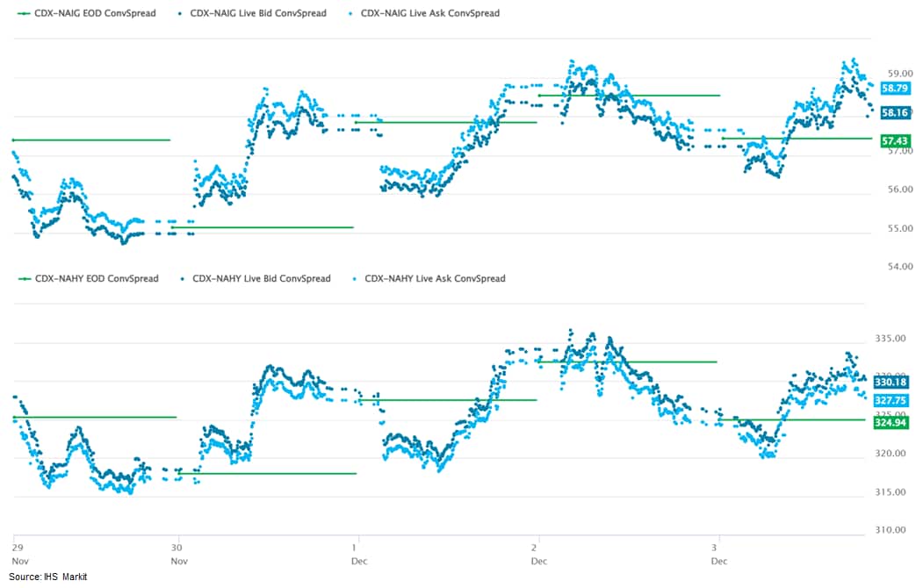This screenshot has width=923, height=588.
Task: Select the green 57.43 EOD value badge
Action: [895, 140]
